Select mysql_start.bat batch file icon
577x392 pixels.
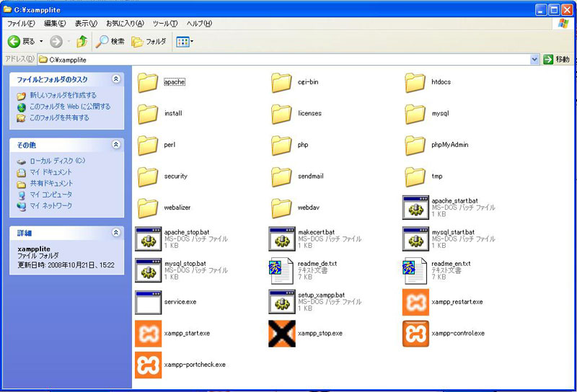[x=415, y=239]
